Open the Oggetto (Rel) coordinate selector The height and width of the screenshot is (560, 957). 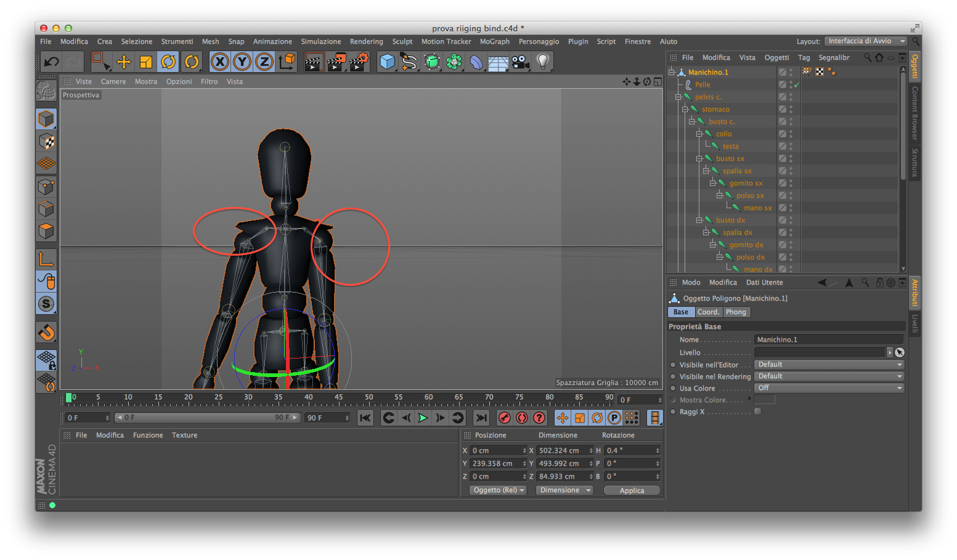498,490
